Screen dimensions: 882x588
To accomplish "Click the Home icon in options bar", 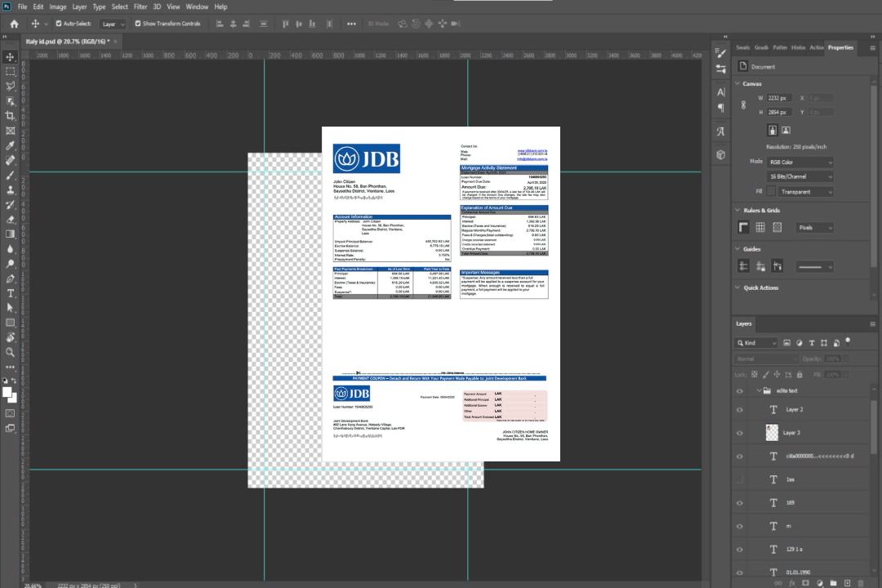I will pyautogui.click(x=14, y=24).
